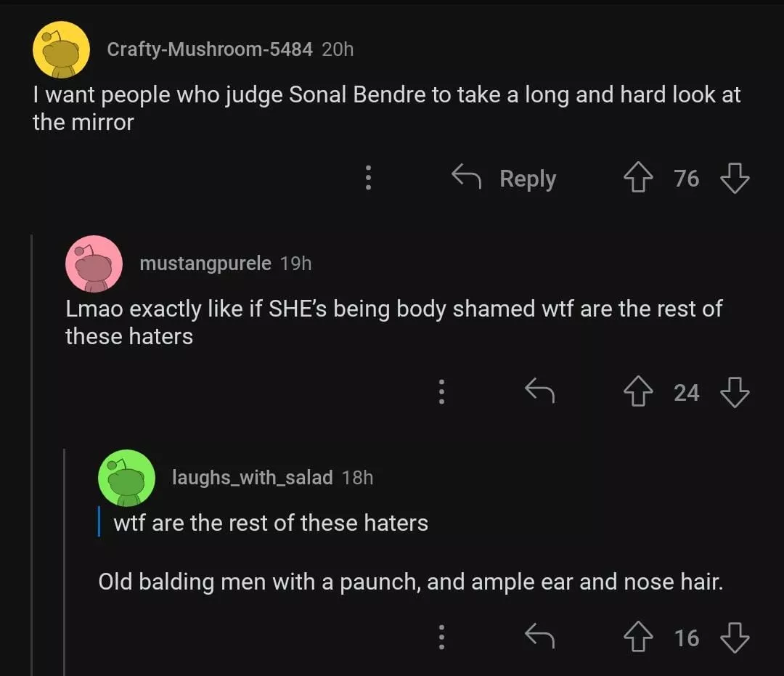784x676 pixels.
Task: Open more options for Crafty-Mushroom-5484's comment
Action: 368,179
